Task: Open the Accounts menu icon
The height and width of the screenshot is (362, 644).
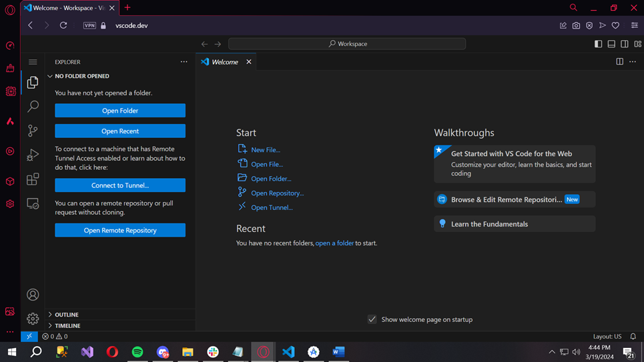Action: 33,295
